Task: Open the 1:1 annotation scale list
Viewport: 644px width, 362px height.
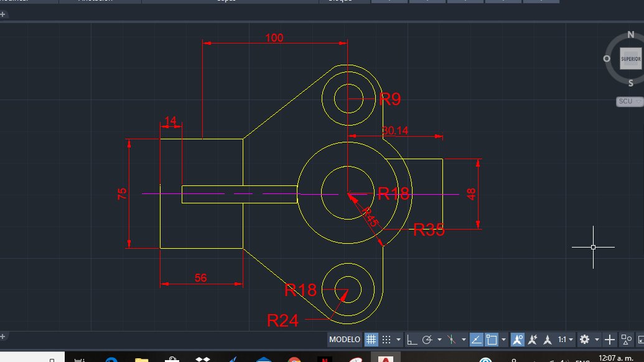Action: [565, 340]
